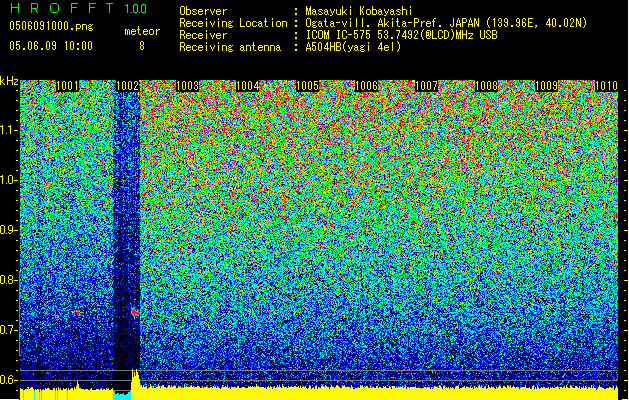The width and height of the screenshot is (629, 400).
Task: Click the 1003 time marker
Action: [187, 86]
